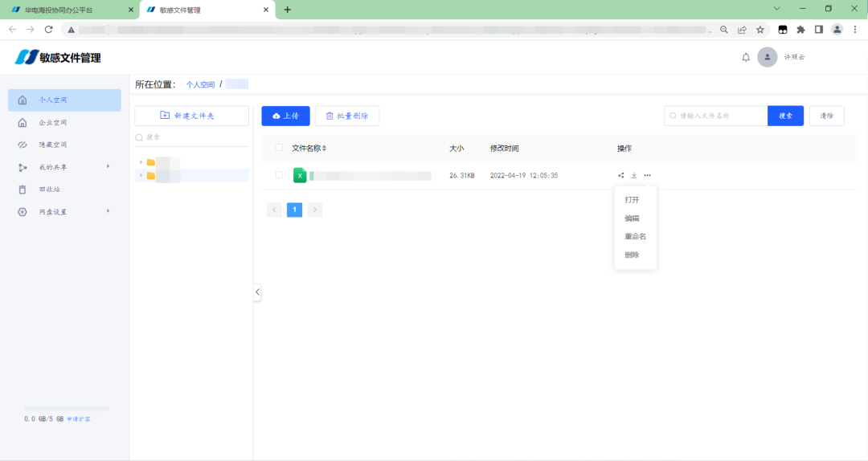This screenshot has height=461, width=868.
Task: Expand 网盘设置 submenu in sidebar
Action: [x=108, y=211]
